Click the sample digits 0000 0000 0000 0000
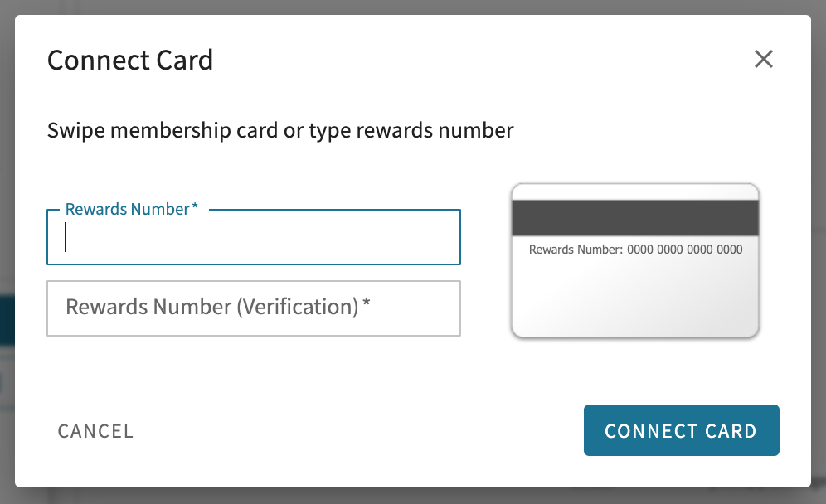Image resolution: width=826 pixels, height=504 pixels. [x=684, y=250]
